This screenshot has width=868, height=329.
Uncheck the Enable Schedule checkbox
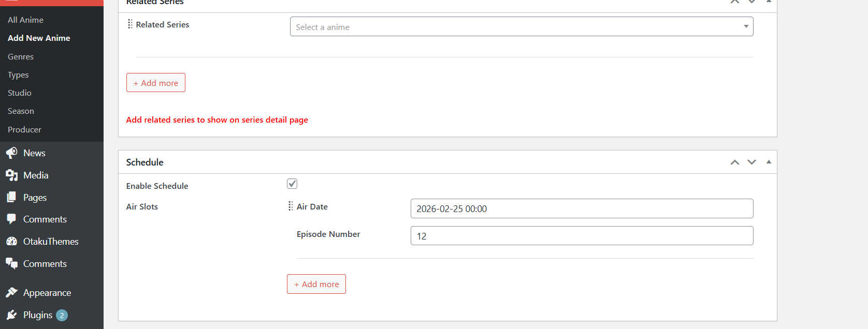[292, 184]
